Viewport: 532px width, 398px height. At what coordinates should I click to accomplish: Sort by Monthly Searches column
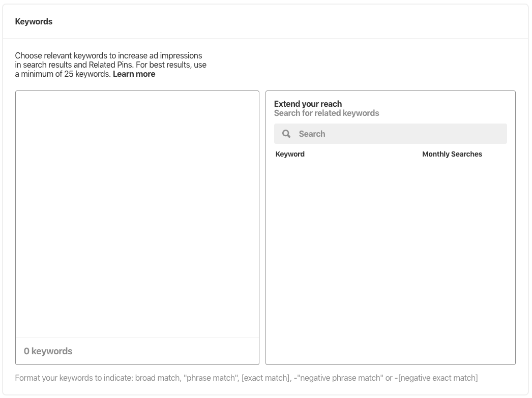(452, 154)
